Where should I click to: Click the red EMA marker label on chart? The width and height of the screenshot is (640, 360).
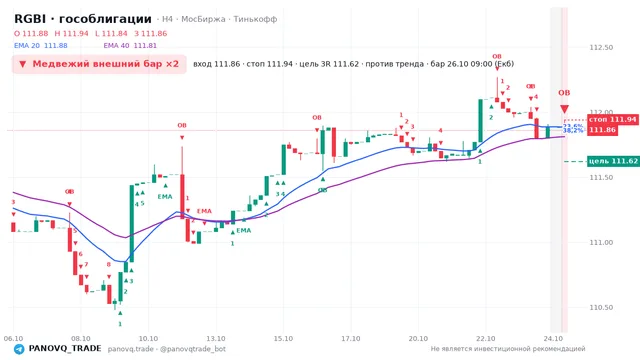pyautogui.click(x=204, y=211)
